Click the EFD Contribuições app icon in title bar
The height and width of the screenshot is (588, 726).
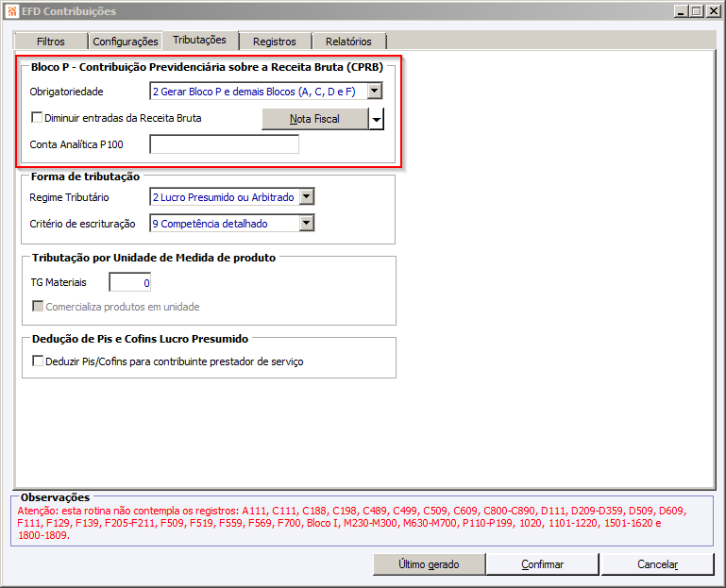coord(12,11)
